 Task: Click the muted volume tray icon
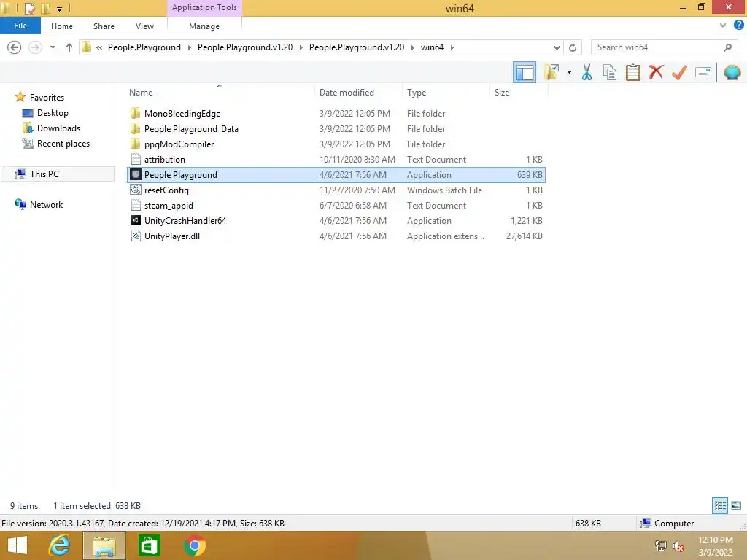tap(678, 546)
